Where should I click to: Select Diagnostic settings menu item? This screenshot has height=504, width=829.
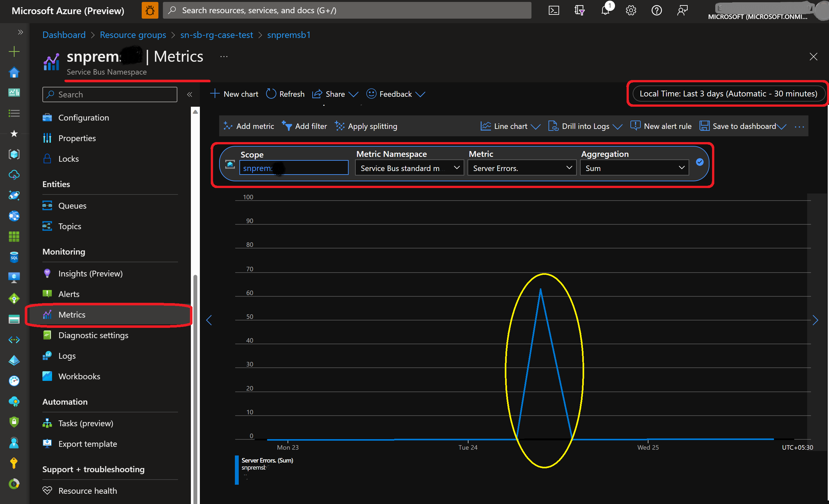pos(93,335)
